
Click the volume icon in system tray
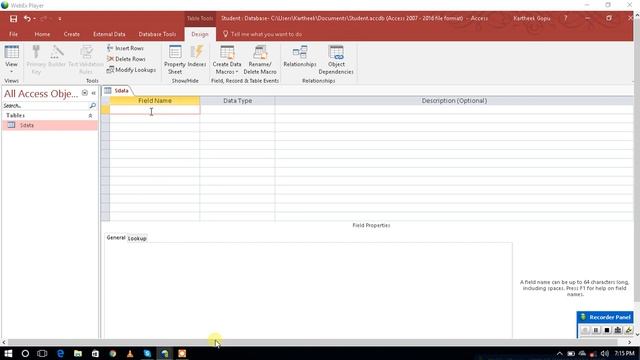coord(605,353)
